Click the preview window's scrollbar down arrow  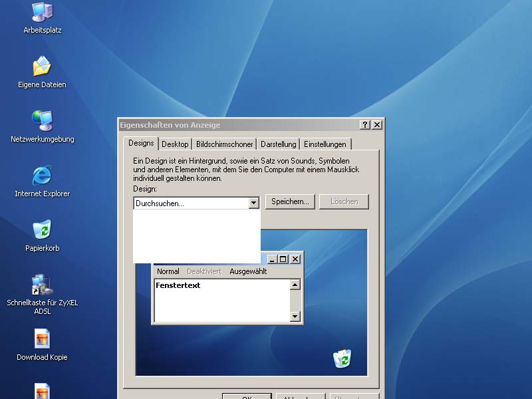click(x=295, y=317)
